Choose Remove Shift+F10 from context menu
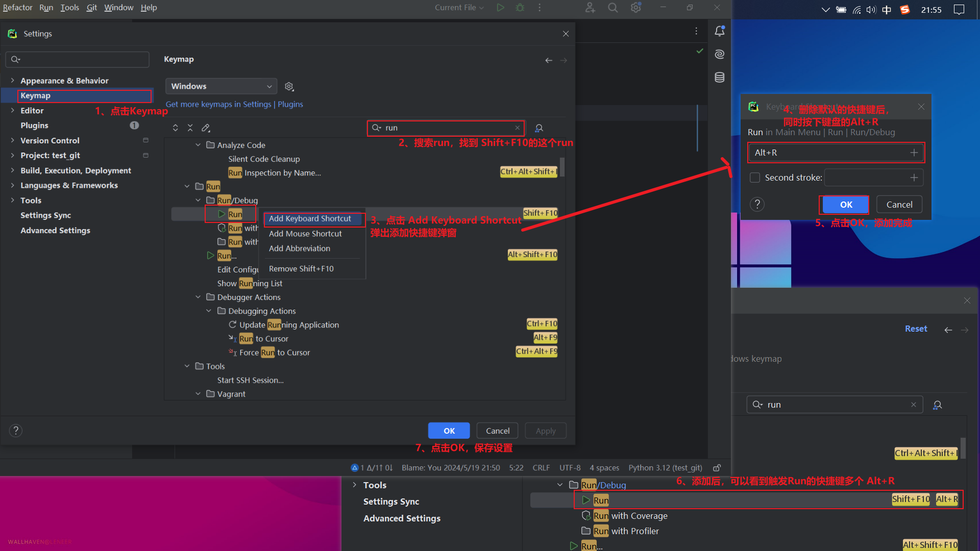Viewport: 980px width, 551px height. [x=301, y=268]
